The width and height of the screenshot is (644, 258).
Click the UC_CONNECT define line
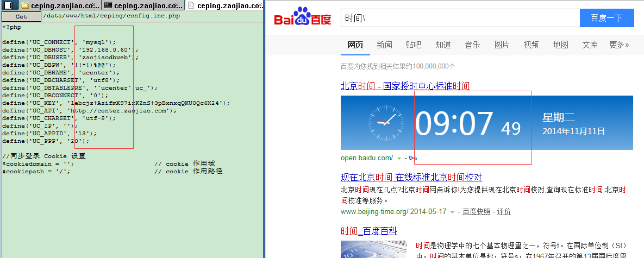[x=59, y=42]
